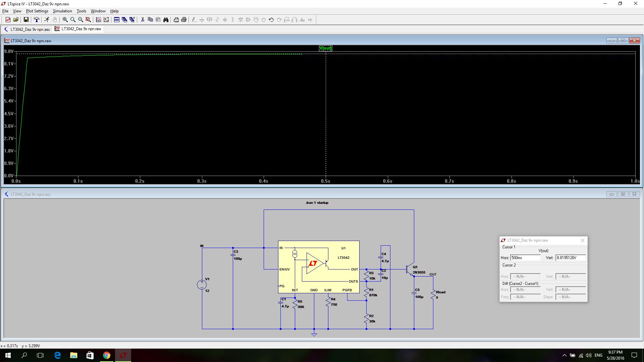Select the Capacitor tool icon

(225, 20)
